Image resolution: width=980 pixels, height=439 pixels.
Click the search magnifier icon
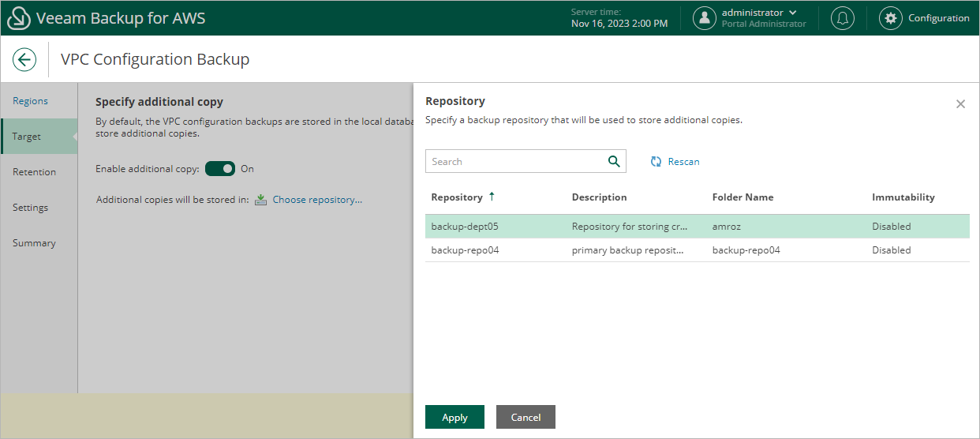614,161
